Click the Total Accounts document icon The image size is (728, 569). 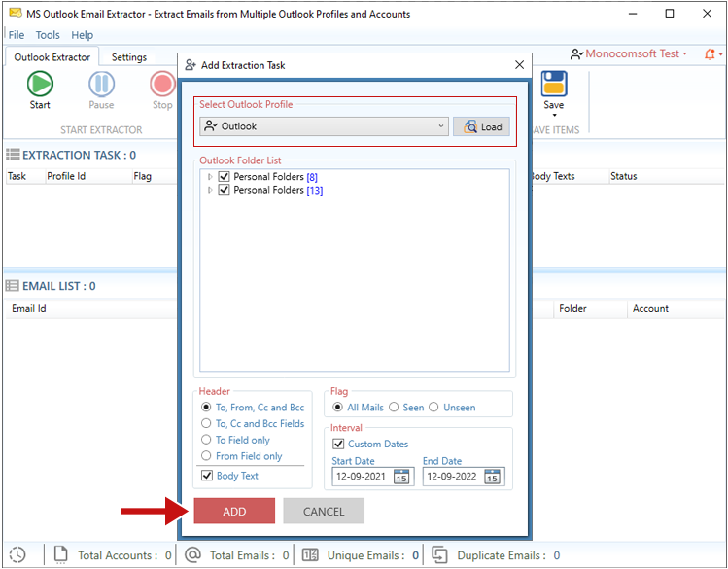(61, 554)
